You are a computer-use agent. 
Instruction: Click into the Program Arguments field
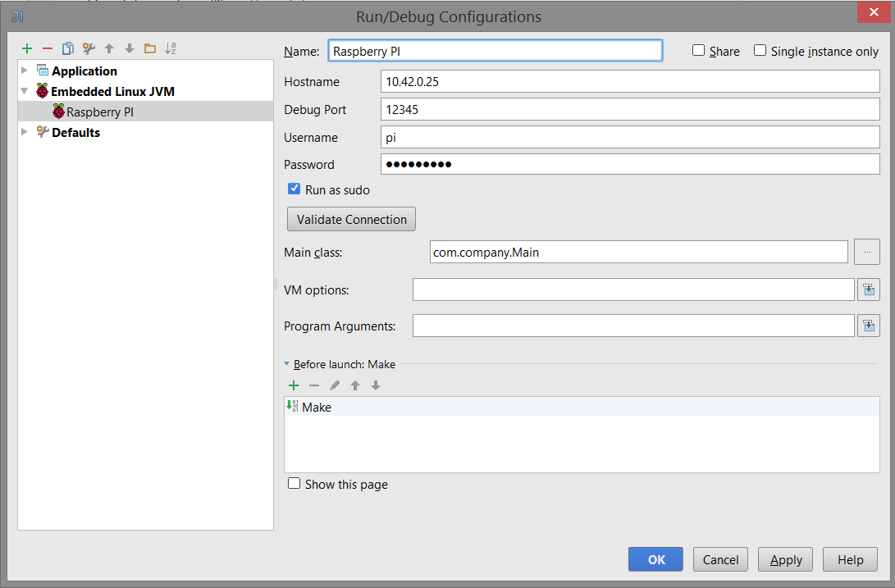(x=633, y=326)
